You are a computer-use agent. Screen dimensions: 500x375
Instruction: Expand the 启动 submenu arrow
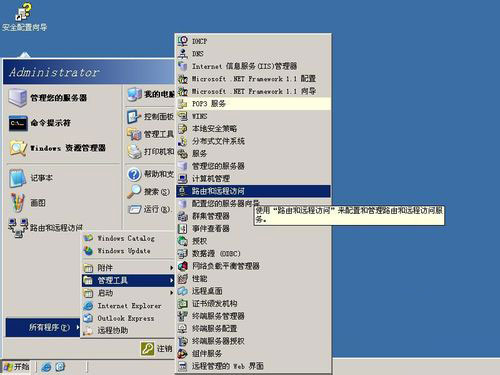tap(171, 293)
